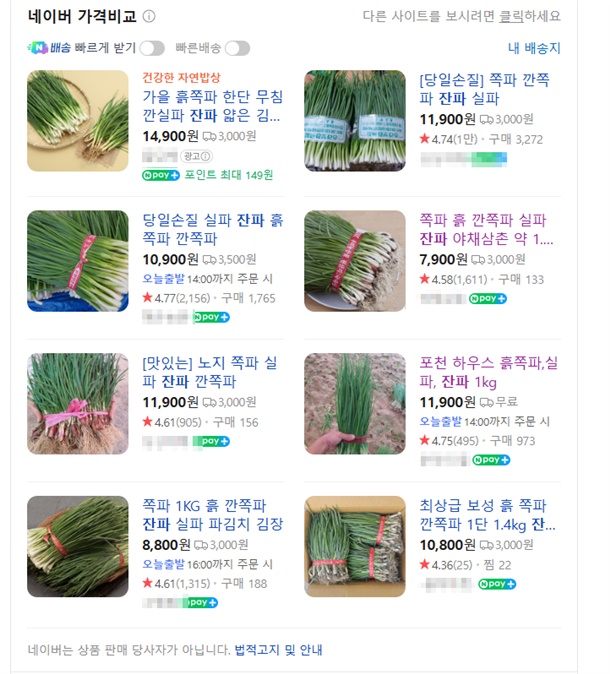610x674 pixels.
Task: Click the Npay+ icon on 포천 하우스 흙쪽파
Action: point(489,459)
